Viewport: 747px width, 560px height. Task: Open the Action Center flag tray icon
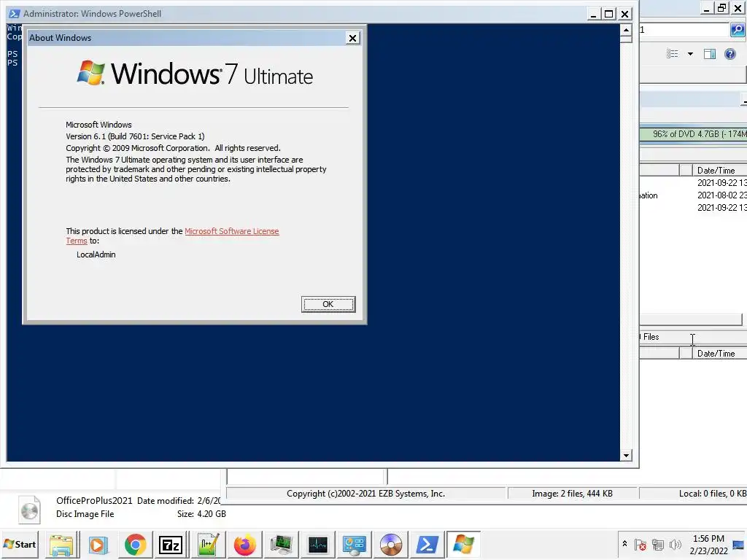pos(640,544)
